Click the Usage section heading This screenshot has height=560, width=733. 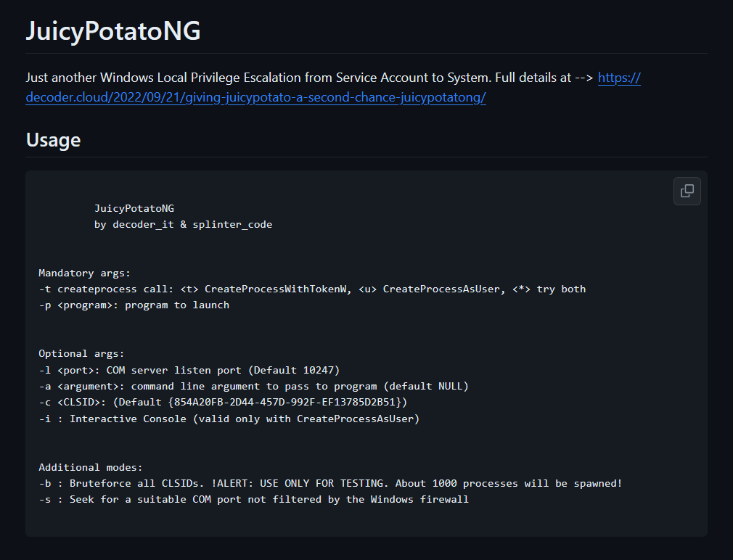pos(53,140)
